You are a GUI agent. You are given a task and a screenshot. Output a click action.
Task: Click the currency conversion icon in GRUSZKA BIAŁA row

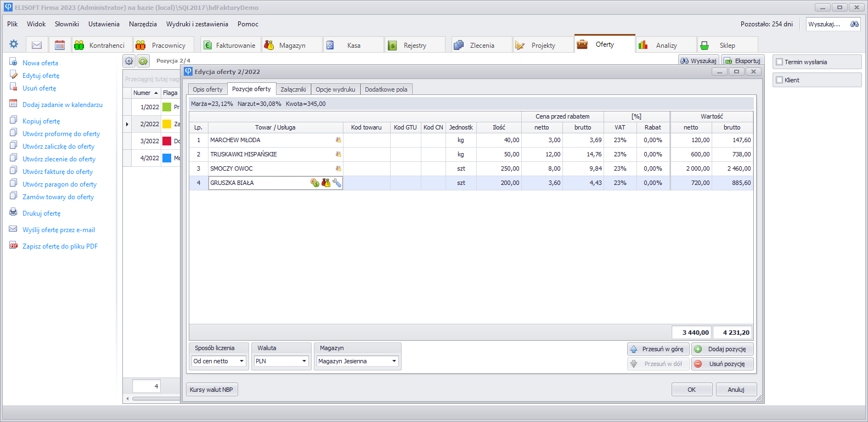[x=315, y=183]
